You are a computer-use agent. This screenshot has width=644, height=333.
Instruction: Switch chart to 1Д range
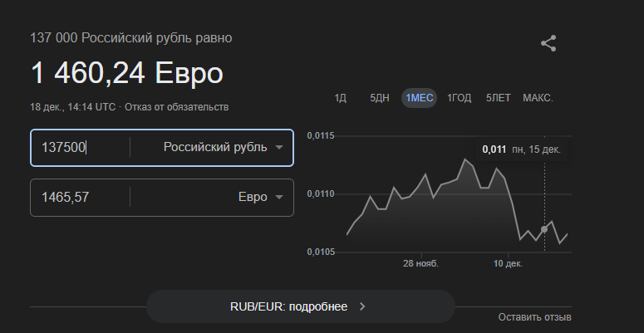click(x=340, y=98)
